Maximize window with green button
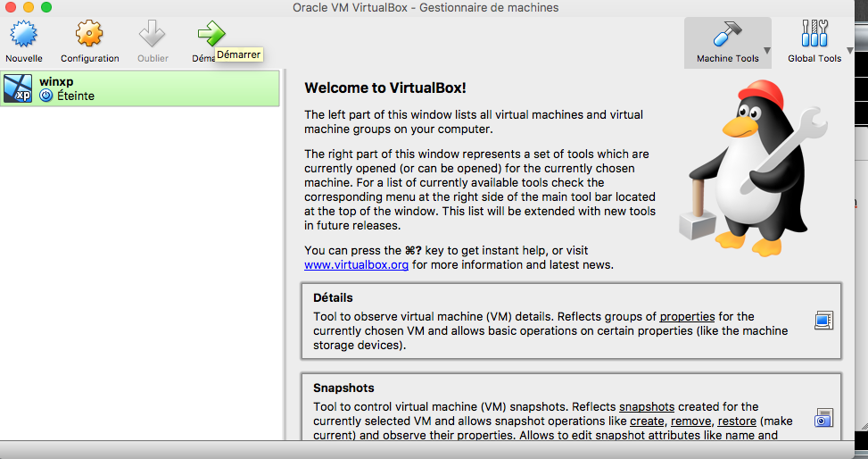 [46, 7]
